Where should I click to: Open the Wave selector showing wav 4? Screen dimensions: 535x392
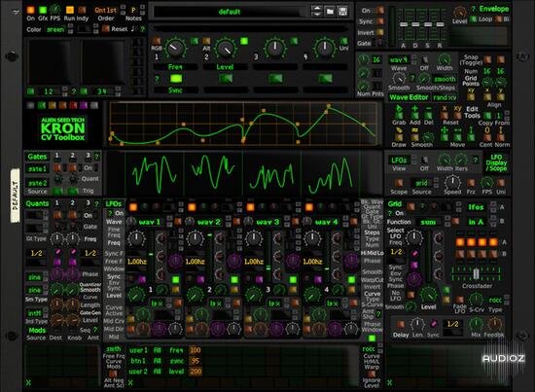[x=399, y=60]
